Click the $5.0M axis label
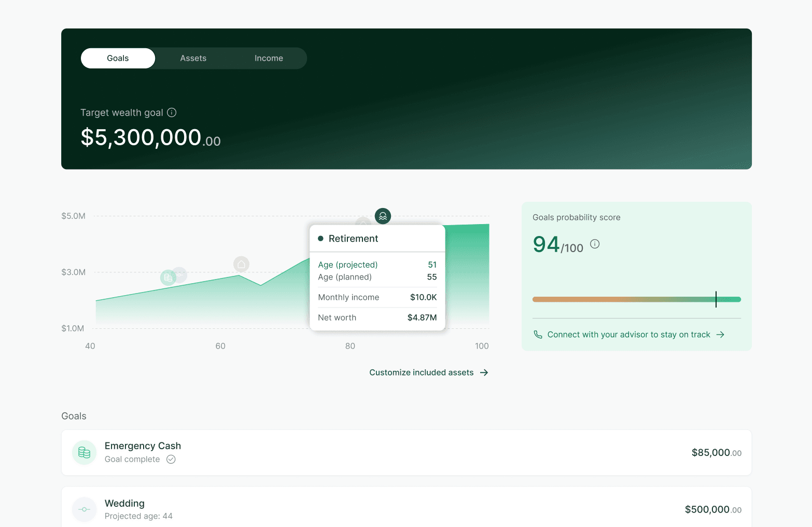 click(x=73, y=216)
